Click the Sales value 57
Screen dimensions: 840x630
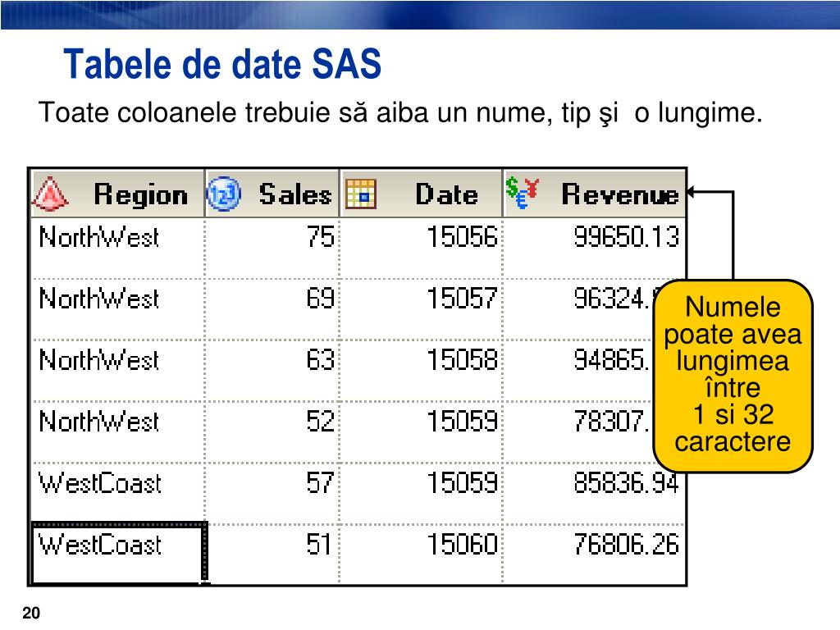321,482
